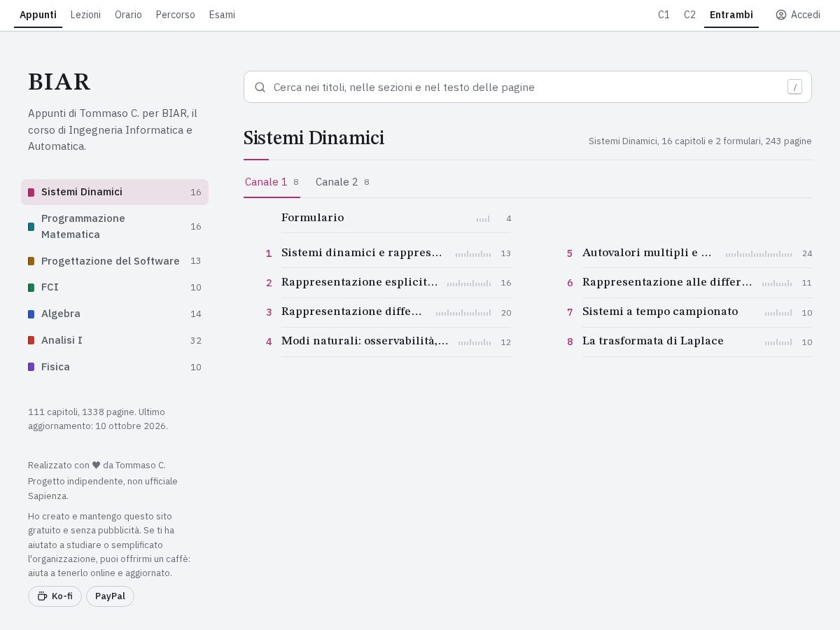Open the Appunti section
This screenshot has width=840, height=630.
tap(38, 15)
